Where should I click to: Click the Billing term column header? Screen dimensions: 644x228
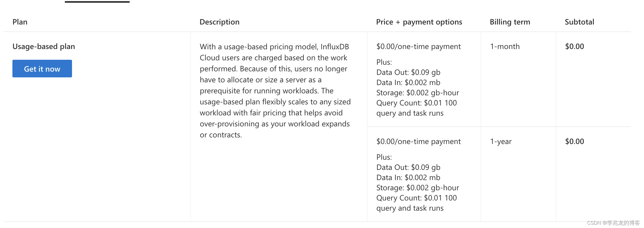pyautogui.click(x=510, y=22)
